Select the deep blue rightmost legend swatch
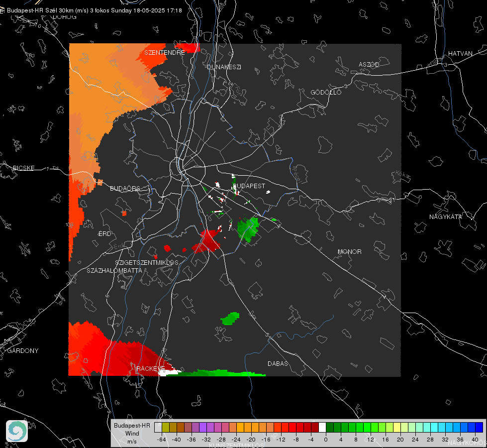487x448 pixels. click(x=479, y=427)
